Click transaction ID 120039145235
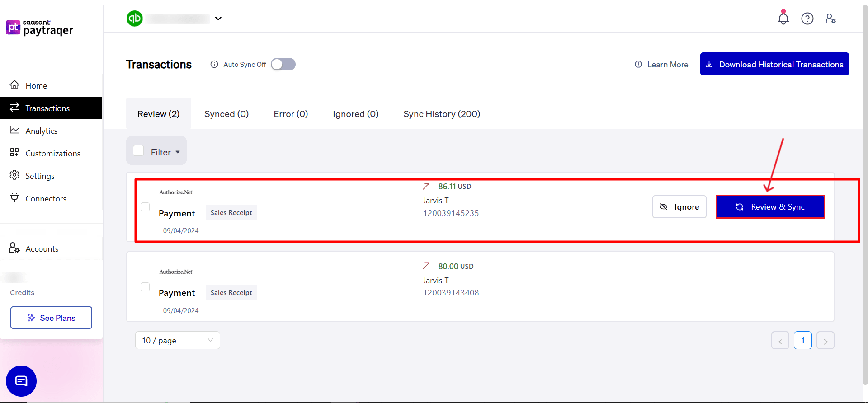 click(x=451, y=213)
